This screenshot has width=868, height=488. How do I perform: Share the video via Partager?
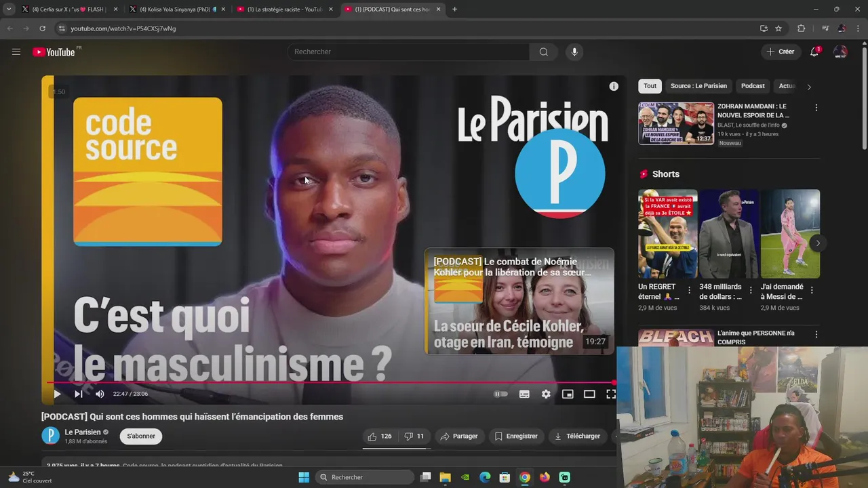point(459,436)
